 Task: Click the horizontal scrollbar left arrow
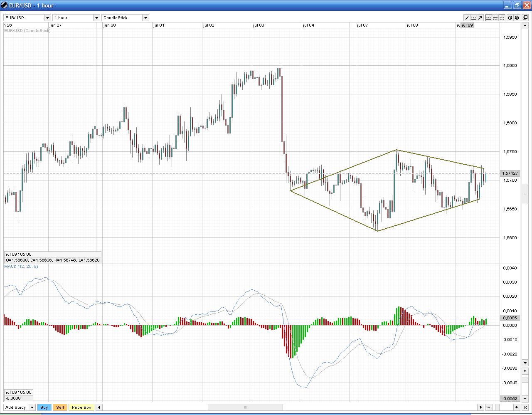pos(99,408)
